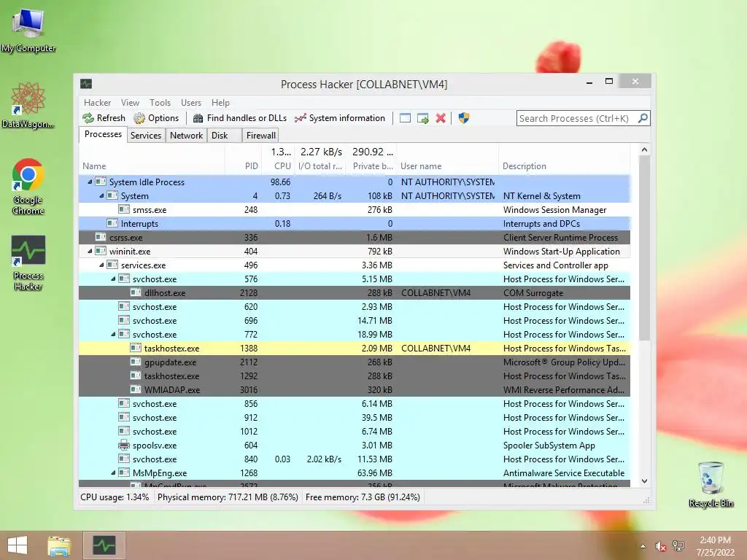Switch to the Firewall tab

tap(260, 136)
